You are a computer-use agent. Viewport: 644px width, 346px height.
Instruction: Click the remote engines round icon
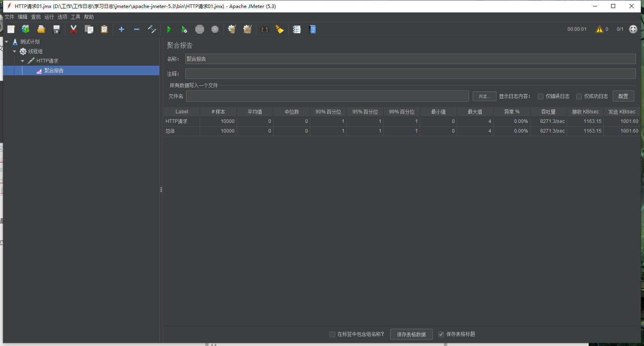click(x=633, y=29)
